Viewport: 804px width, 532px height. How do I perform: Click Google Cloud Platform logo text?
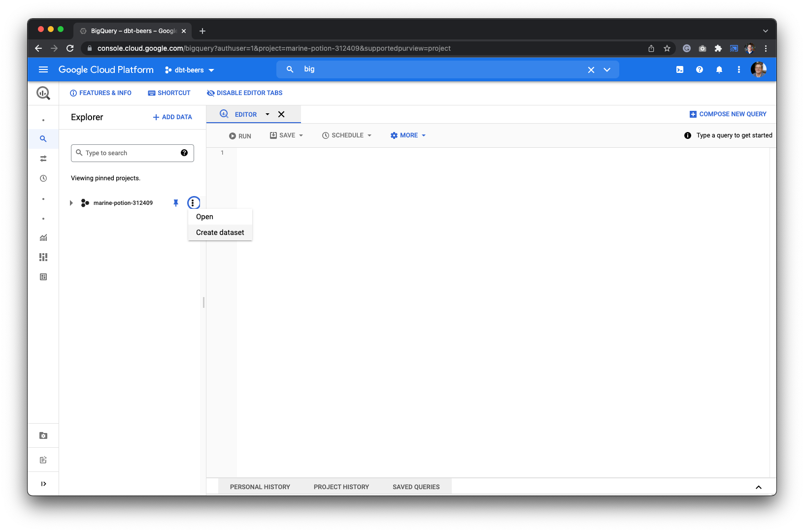coord(106,69)
